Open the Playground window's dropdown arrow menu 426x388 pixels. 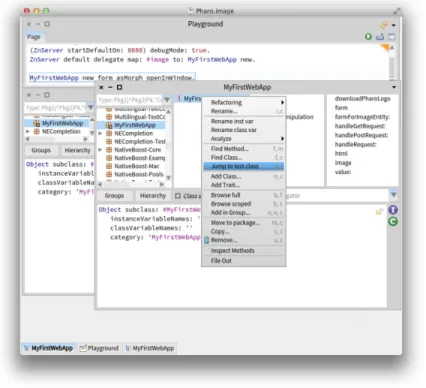click(394, 25)
